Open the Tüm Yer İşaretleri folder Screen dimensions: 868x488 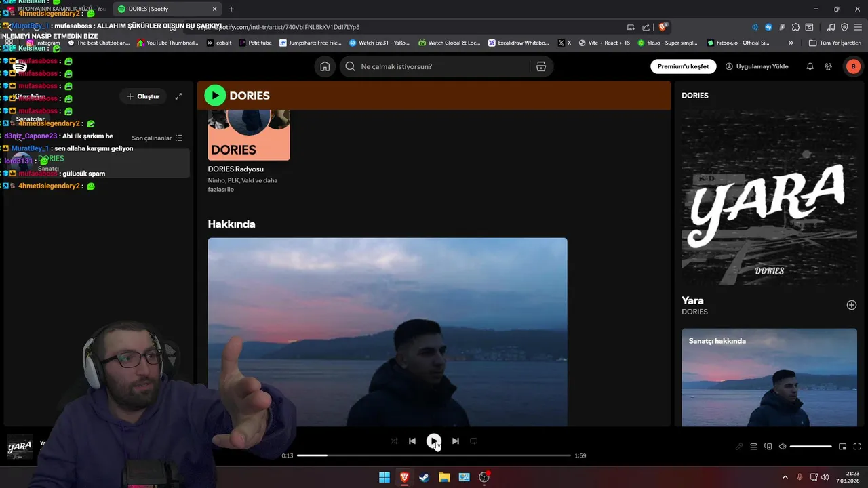tap(835, 43)
